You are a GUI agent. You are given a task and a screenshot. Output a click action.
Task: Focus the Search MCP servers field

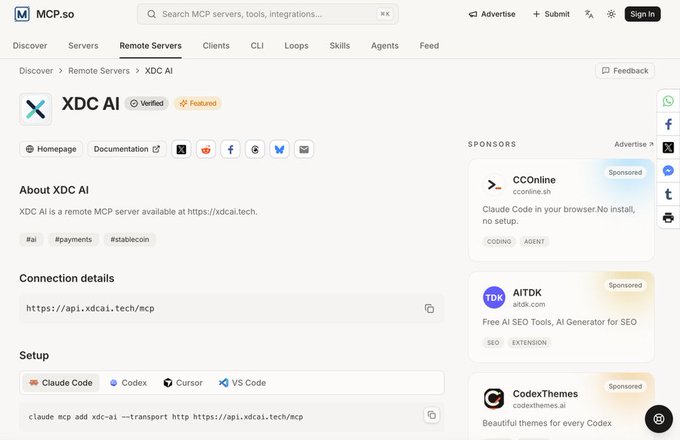(x=268, y=14)
